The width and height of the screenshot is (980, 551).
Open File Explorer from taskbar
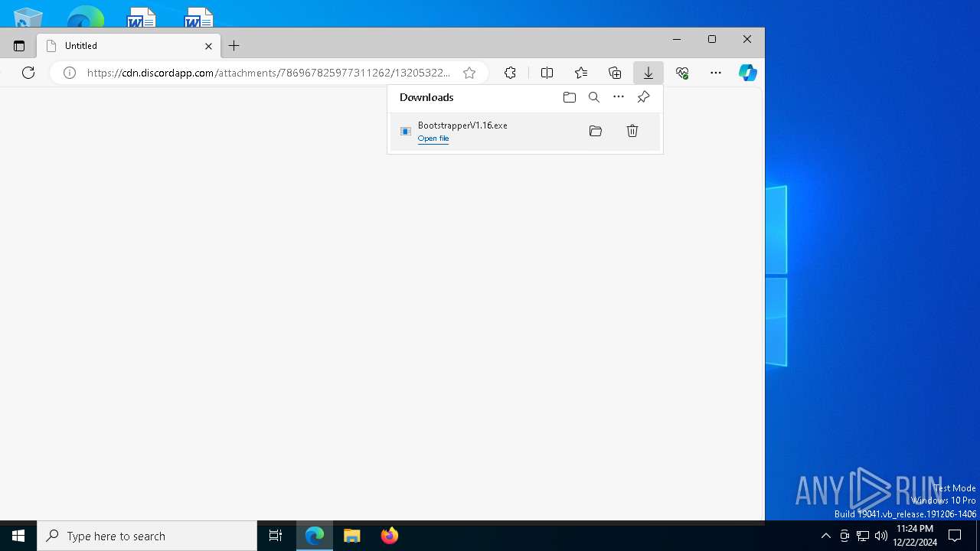352,536
